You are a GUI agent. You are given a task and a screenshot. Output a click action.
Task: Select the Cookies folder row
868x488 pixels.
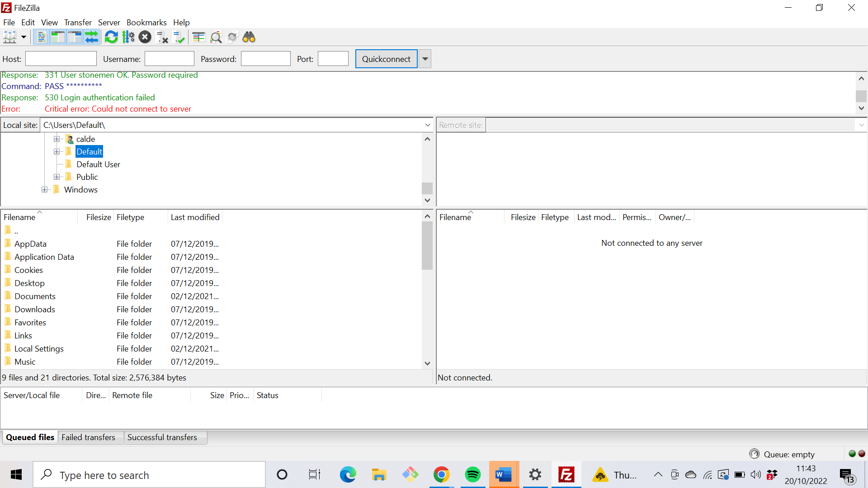pyautogui.click(x=211, y=270)
